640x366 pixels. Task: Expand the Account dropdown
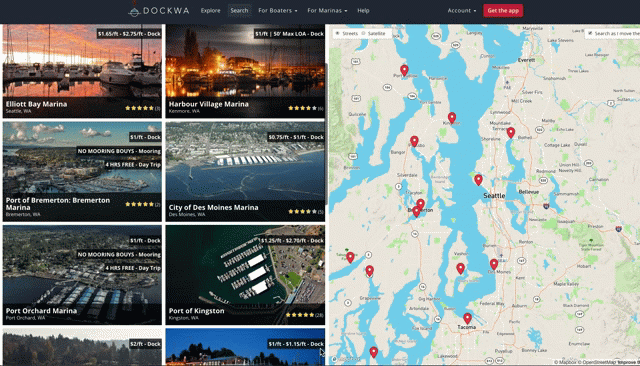click(462, 11)
